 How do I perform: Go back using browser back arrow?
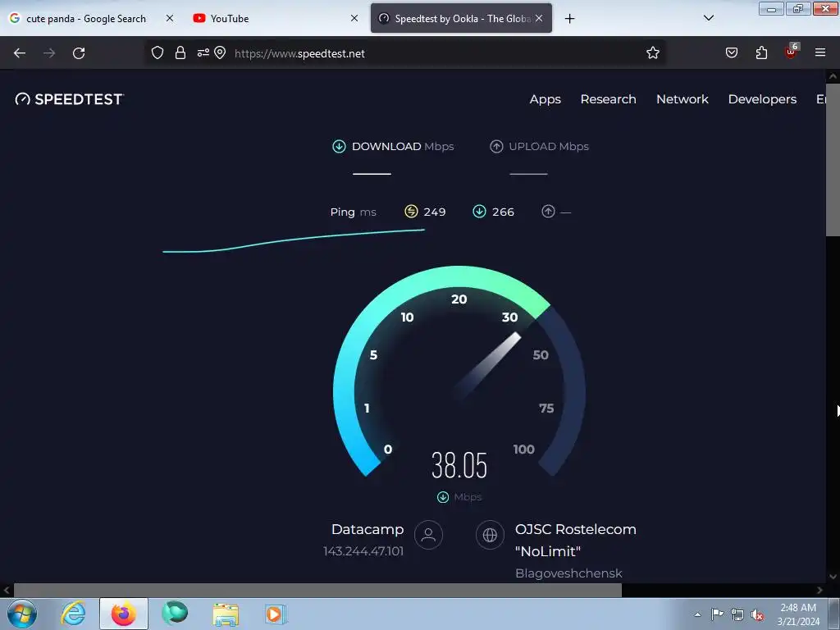point(20,53)
